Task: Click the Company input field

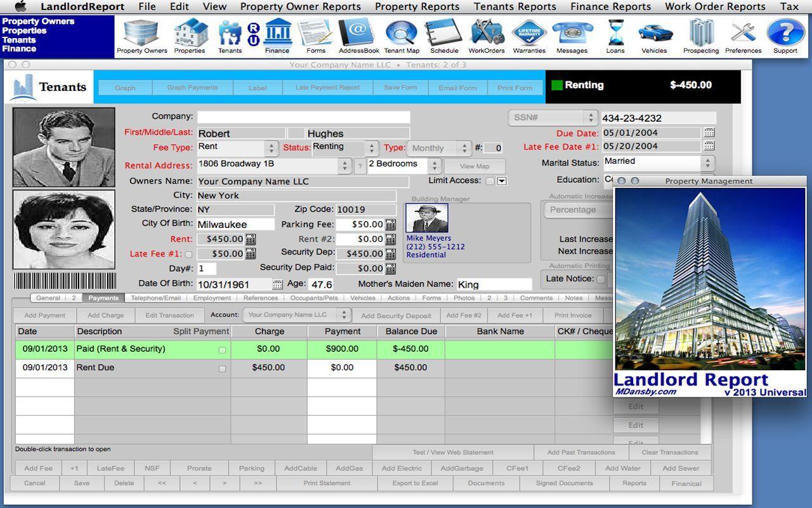Action: click(303, 117)
